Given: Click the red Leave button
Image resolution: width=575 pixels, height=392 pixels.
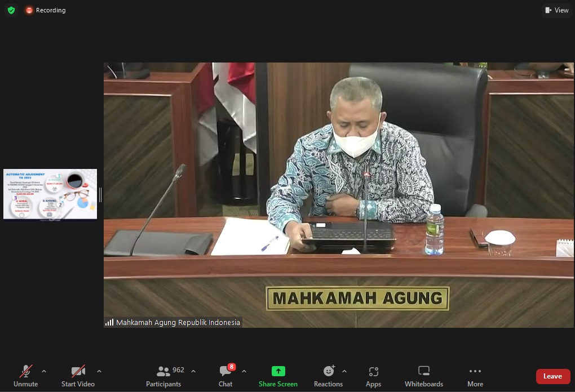Looking at the screenshot, I should tap(552, 376).
